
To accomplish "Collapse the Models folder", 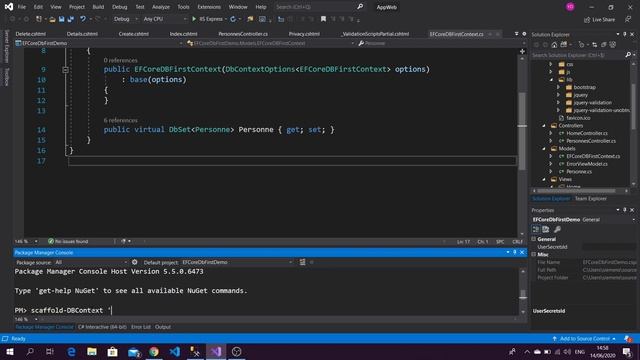I will (544, 149).
